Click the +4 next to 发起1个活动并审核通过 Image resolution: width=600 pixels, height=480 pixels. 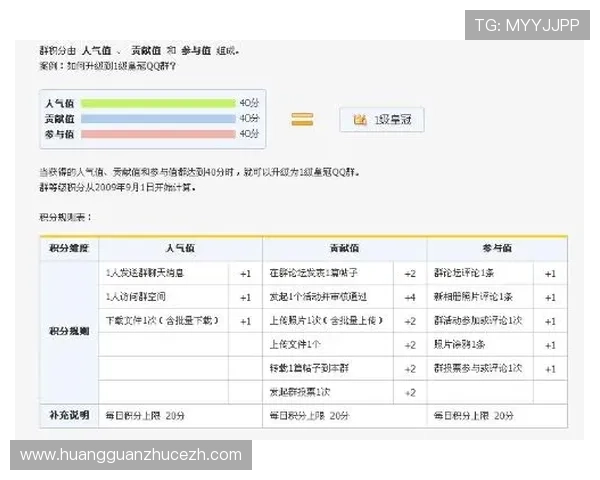coord(410,297)
